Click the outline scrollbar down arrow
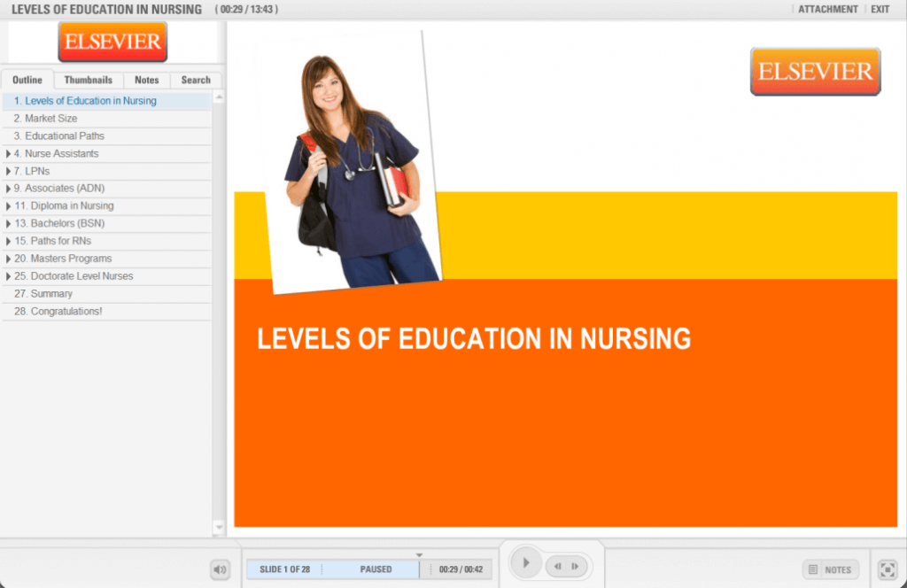This screenshot has height=588, width=907. (219, 527)
